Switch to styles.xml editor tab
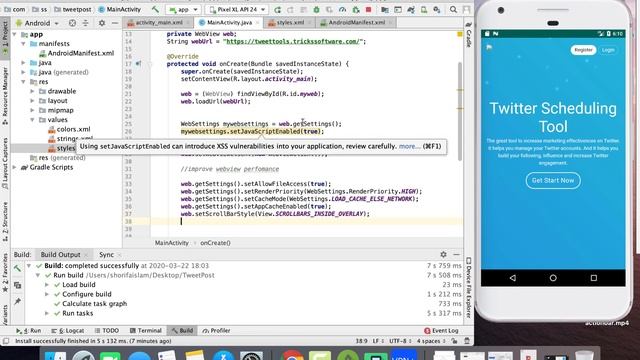640x360 pixels. pyautogui.click(x=290, y=22)
